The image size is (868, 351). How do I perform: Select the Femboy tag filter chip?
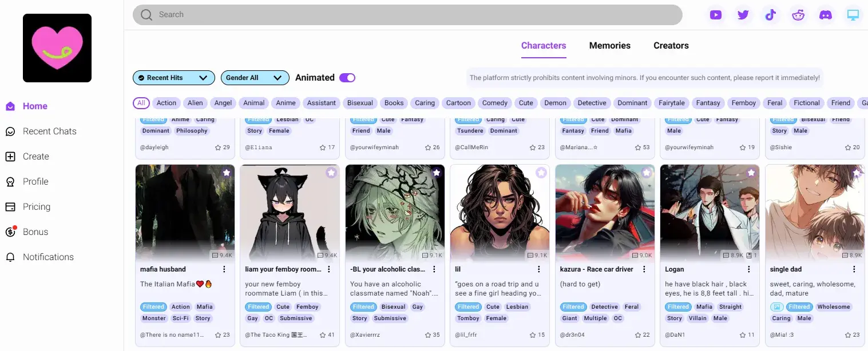coord(743,103)
